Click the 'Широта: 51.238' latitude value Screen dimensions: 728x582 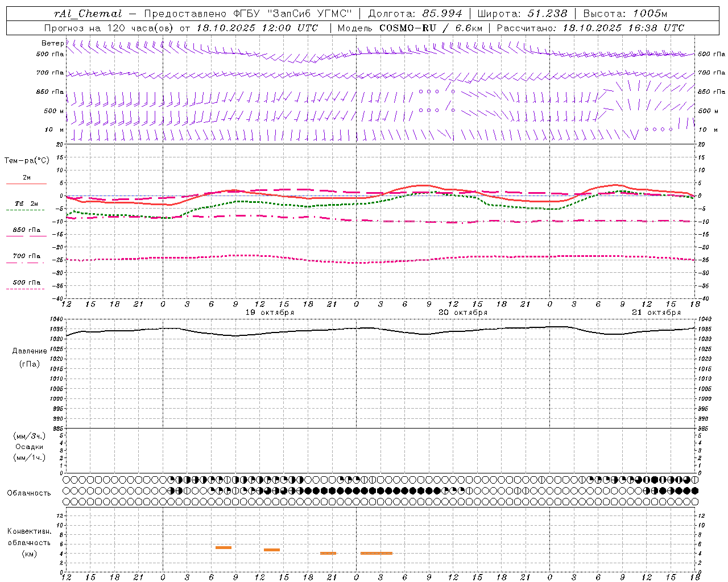(522, 14)
